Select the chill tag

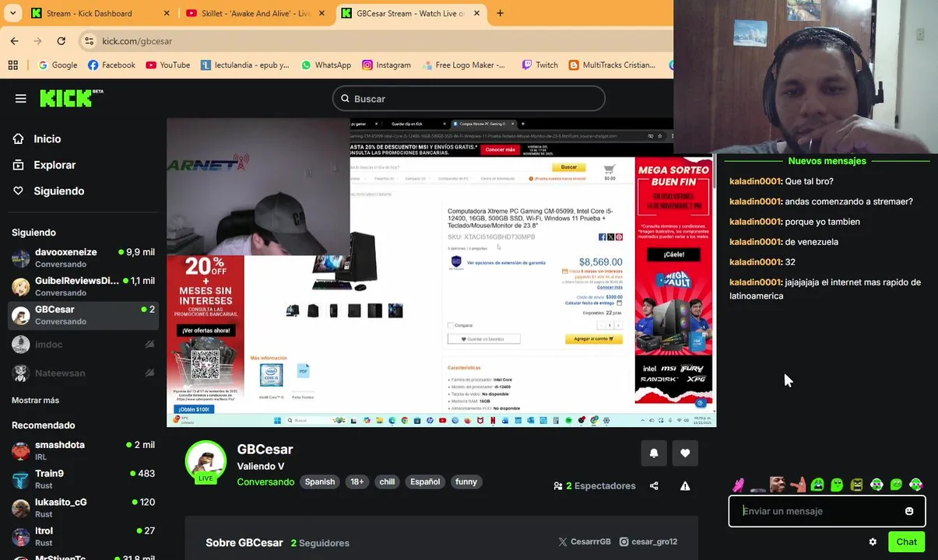click(387, 481)
